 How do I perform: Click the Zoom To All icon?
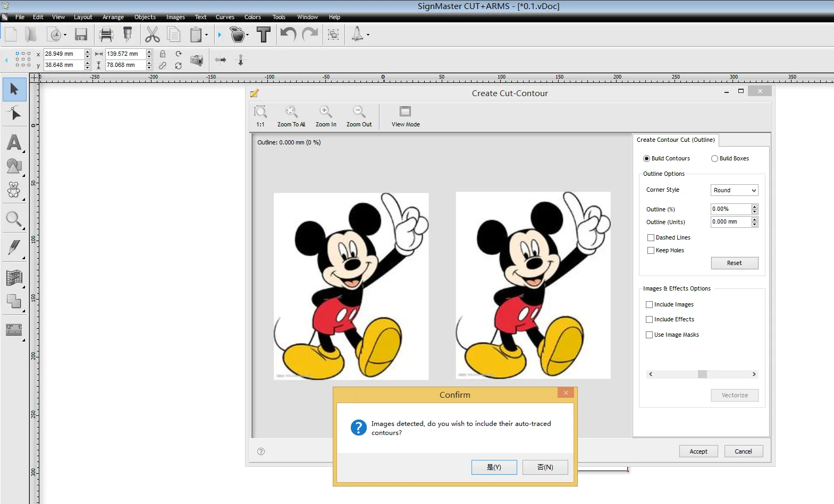coord(291,112)
